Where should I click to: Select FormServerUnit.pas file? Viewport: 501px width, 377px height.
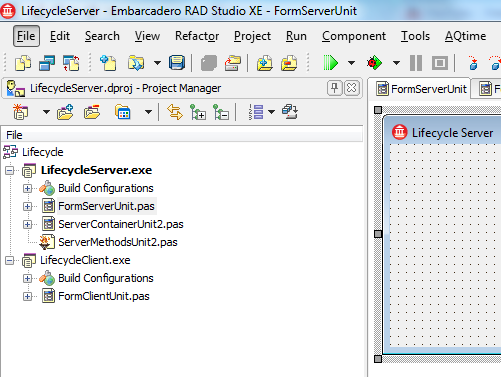pos(106,206)
